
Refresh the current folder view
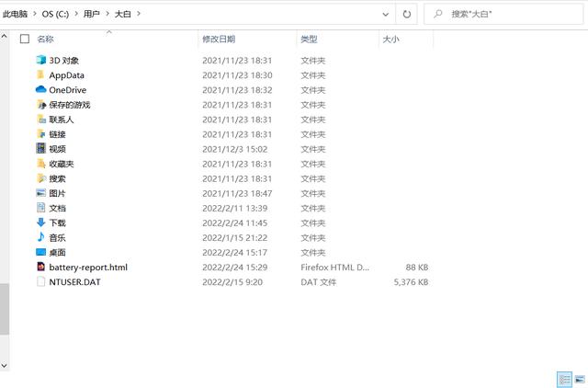click(406, 15)
